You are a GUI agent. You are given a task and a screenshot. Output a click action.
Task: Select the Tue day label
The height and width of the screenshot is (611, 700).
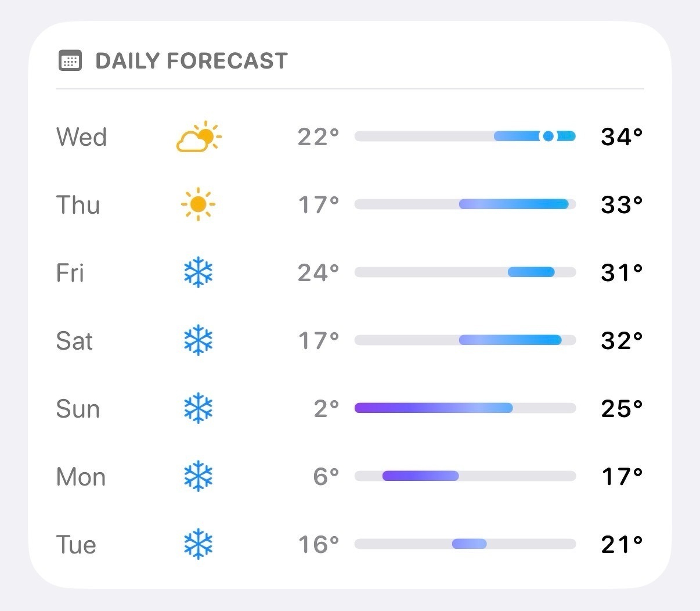76,545
